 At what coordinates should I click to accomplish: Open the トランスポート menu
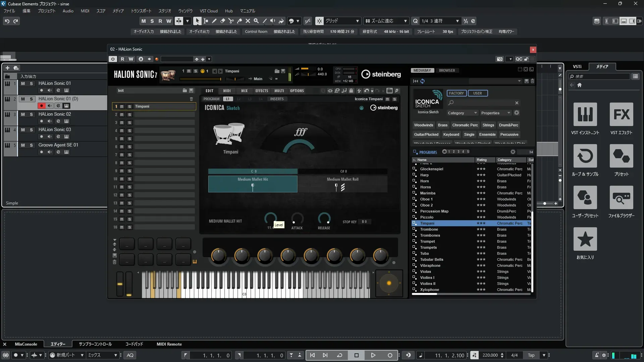click(x=141, y=11)
